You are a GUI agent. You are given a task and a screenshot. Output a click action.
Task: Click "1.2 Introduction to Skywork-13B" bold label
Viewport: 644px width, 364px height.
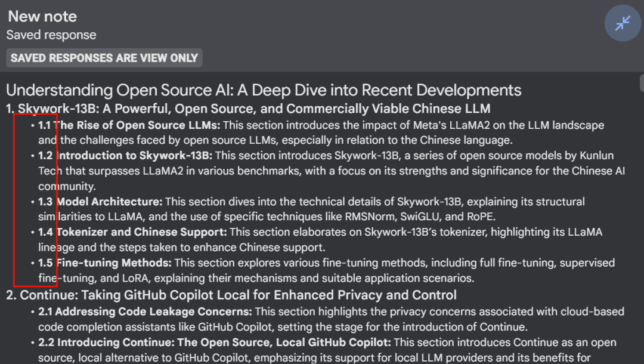pos(126,156)
